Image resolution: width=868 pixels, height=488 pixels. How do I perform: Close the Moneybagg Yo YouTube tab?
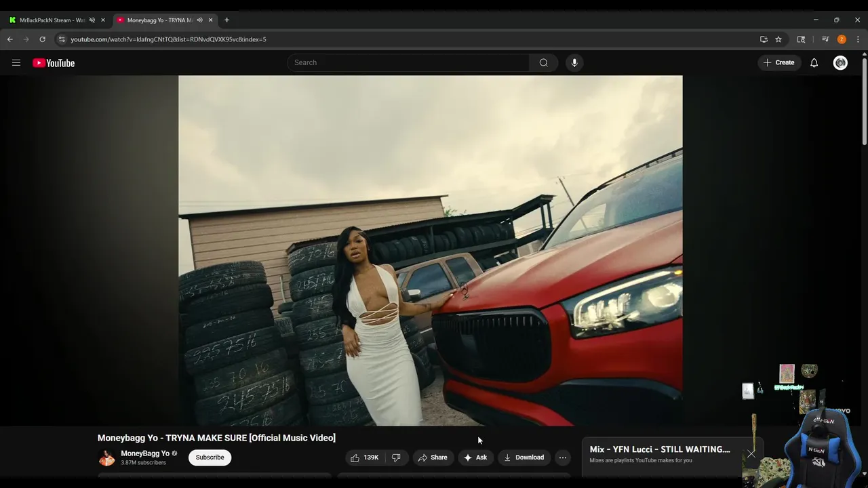210,20
